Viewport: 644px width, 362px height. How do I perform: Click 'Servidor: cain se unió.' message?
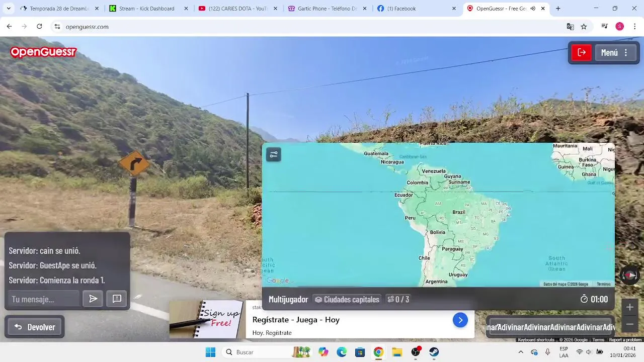tap(44, 250)
